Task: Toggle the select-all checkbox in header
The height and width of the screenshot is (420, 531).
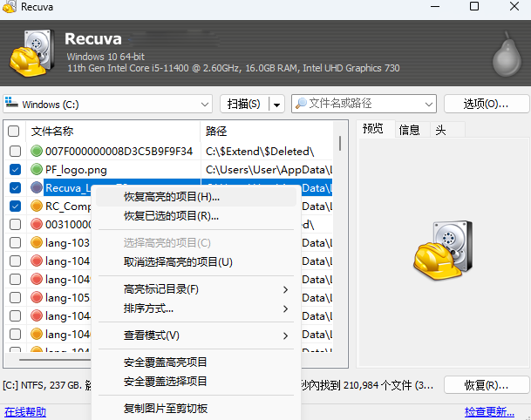Action: 14,132
